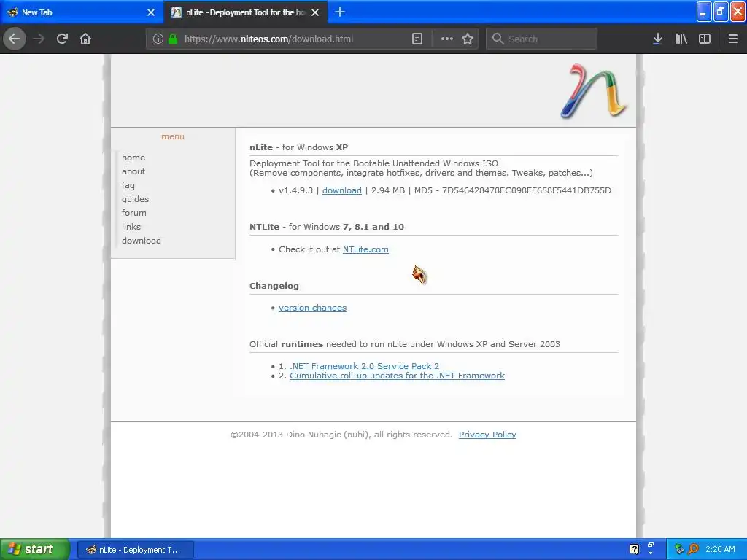The width and height of the screenshot is (747, 560).
Task: Bookmark this page with the star icon
Action: pos(468,39)
